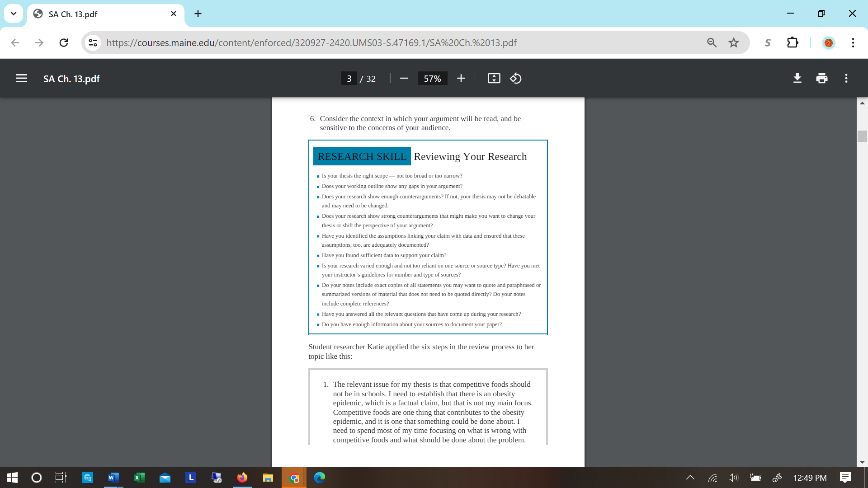Click the vertical scrollbar thumb

click(x=862, y=136)
